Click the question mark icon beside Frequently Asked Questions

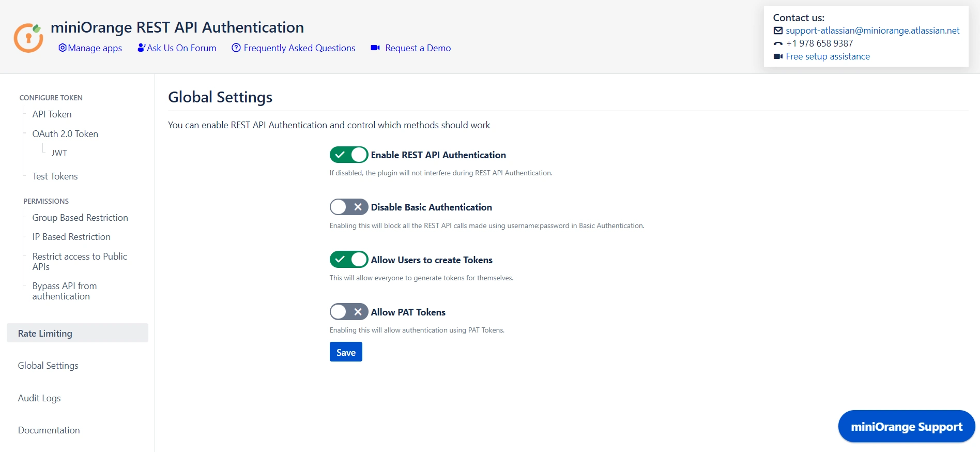(236, 48)
